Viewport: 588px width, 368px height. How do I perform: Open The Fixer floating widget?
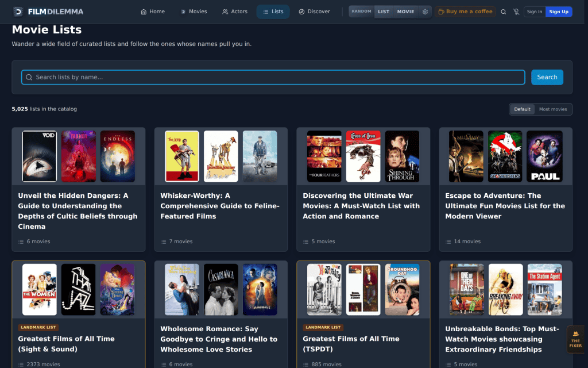point(575,339)
